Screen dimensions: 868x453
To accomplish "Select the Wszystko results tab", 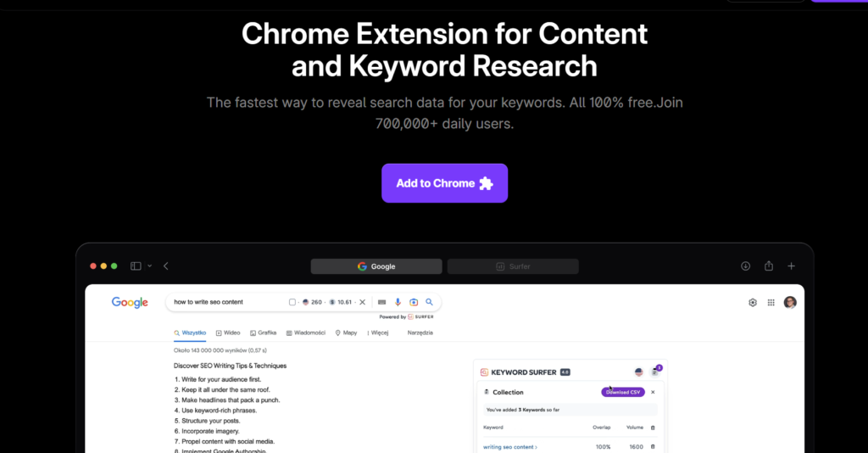I will (190, 333).
